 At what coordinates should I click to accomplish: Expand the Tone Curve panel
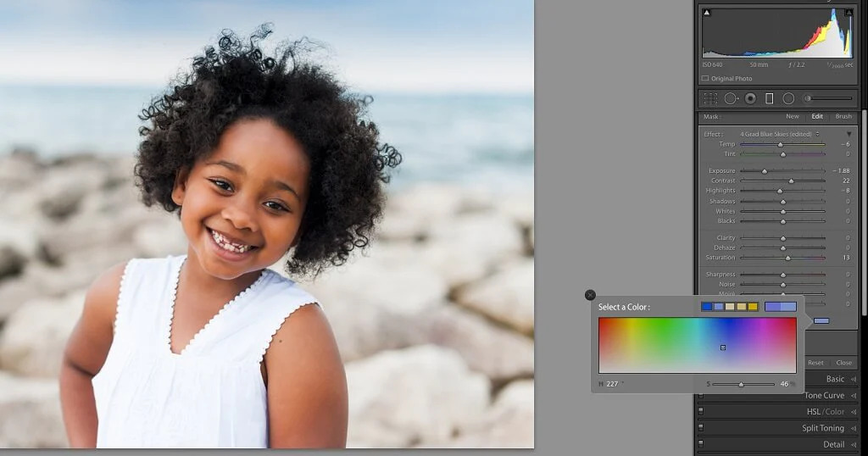(853, 395)
